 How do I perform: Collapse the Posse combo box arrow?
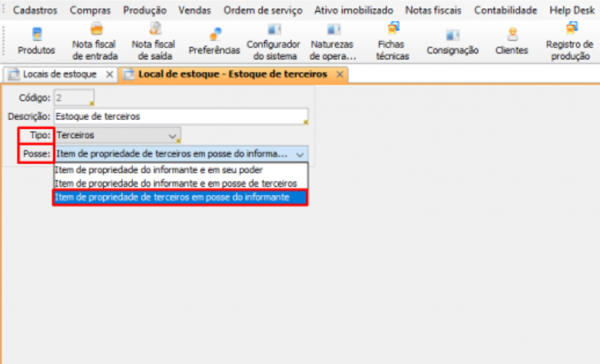click(300, 154)
